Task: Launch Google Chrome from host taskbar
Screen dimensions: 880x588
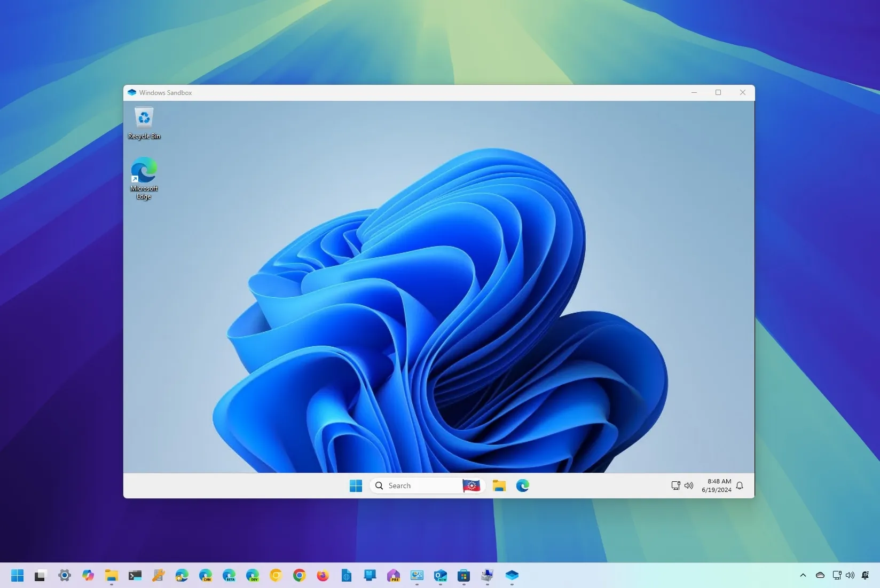Action: click(298, 576)
